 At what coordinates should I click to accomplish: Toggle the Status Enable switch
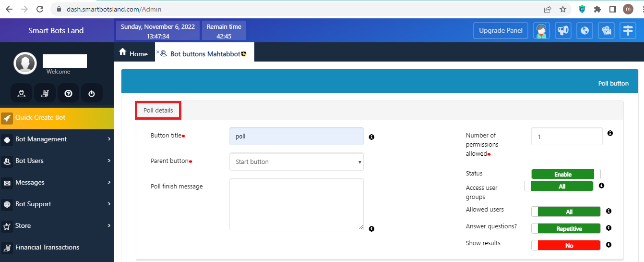point(566,175)
